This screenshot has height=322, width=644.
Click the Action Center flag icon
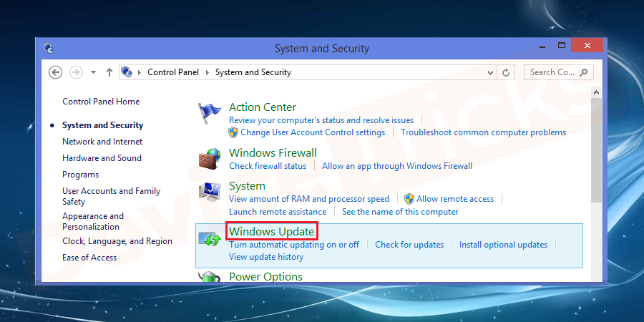pos(210,112)
